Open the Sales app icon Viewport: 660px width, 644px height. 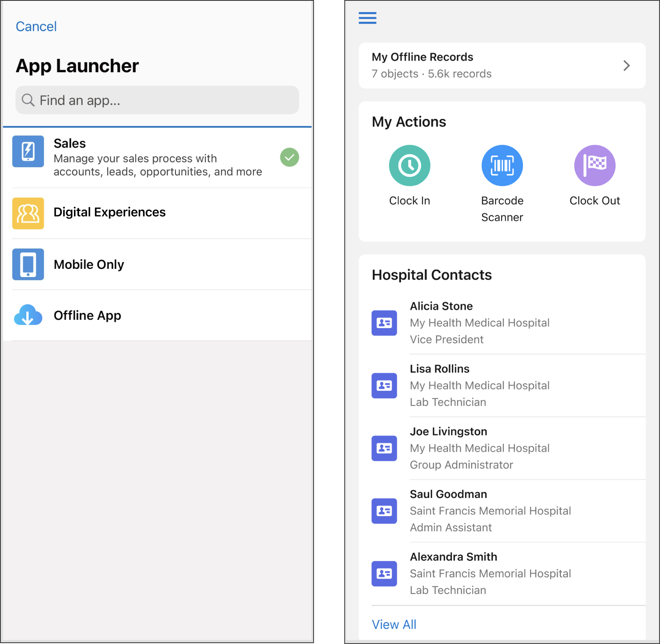point(28,151)
